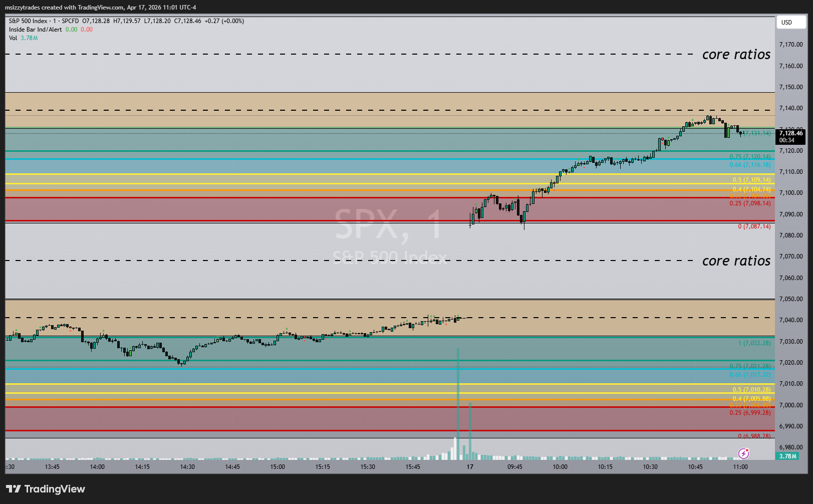
Task: Click the 7,020.00 price axis label
Action: pyautogui.click(x=791, y=363)
